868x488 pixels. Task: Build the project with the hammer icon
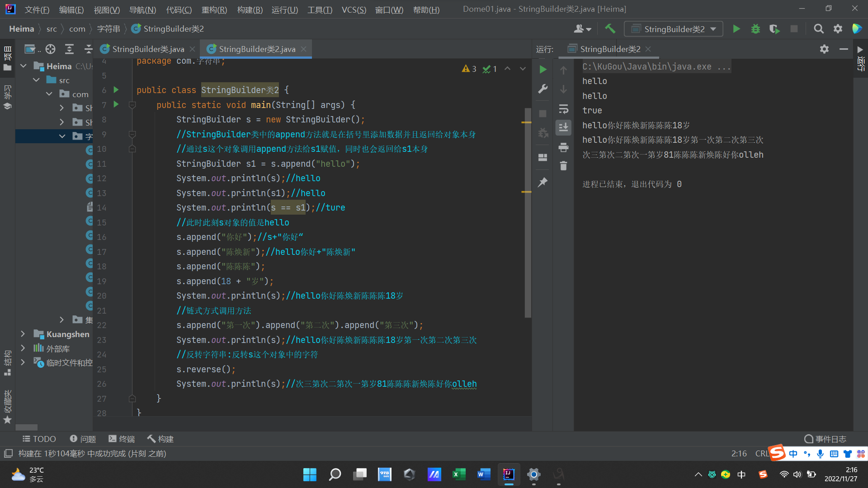tap(610, 28)
